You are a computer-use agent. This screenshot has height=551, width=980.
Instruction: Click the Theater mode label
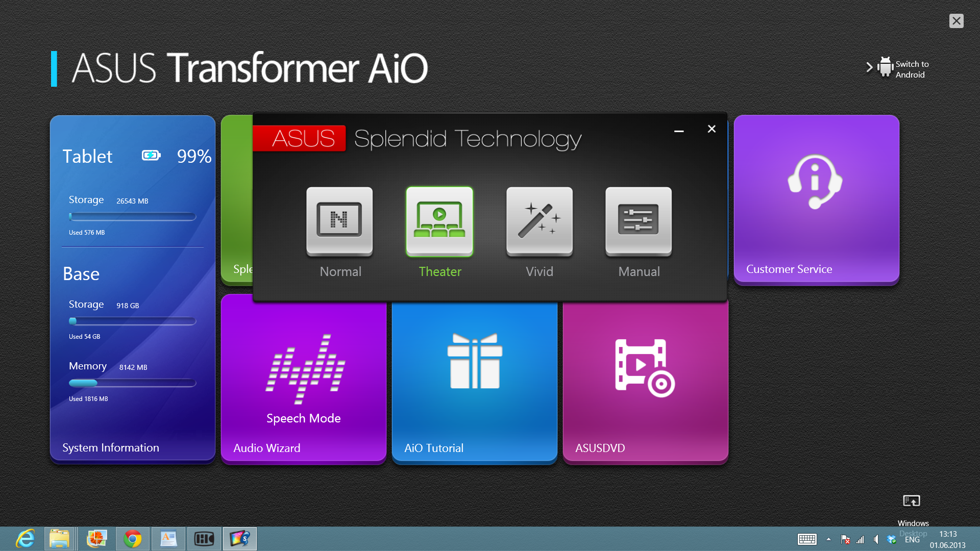click(440, 271)
